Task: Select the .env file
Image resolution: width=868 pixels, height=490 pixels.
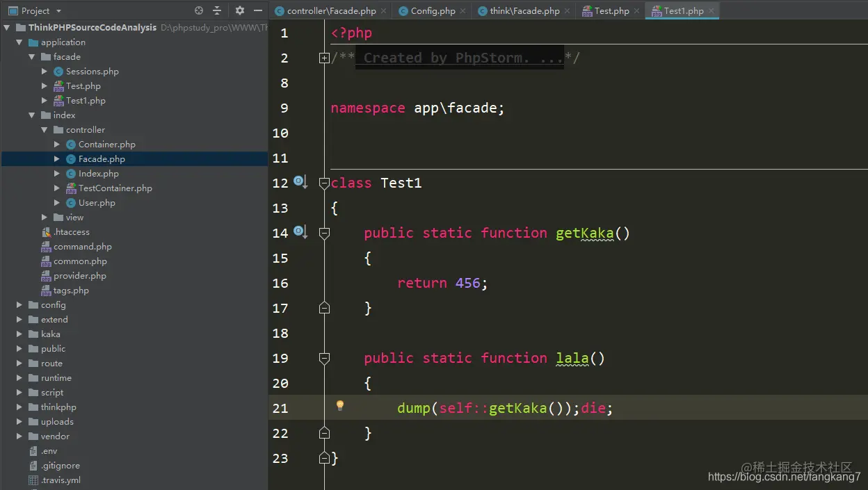Action: click(49, 451)
